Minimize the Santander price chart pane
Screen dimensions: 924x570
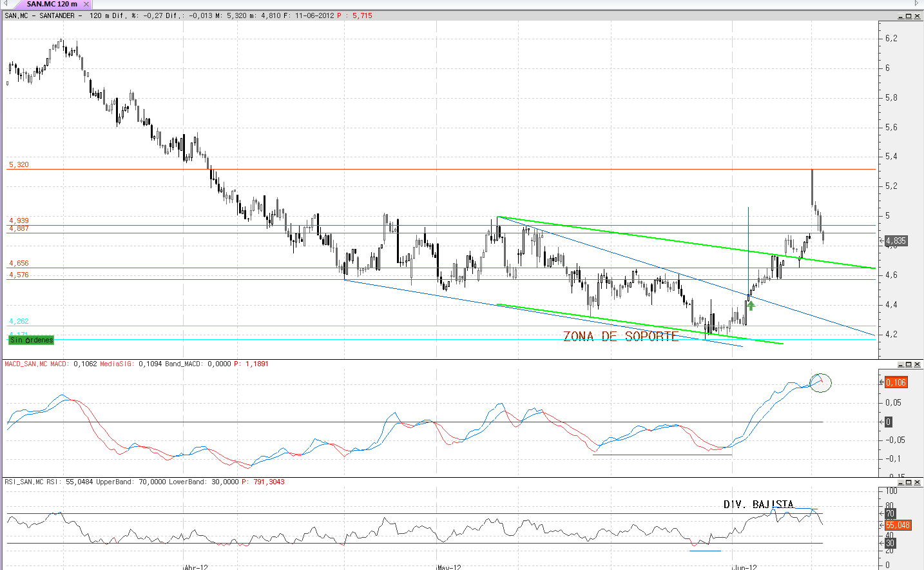click(x=901, y=16)
